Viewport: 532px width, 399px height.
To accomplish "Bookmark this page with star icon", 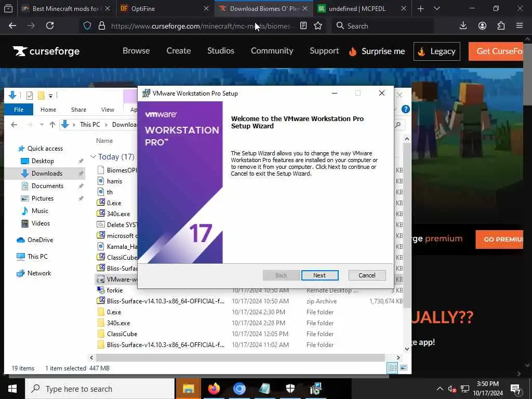I will click(x=318, y=26).
